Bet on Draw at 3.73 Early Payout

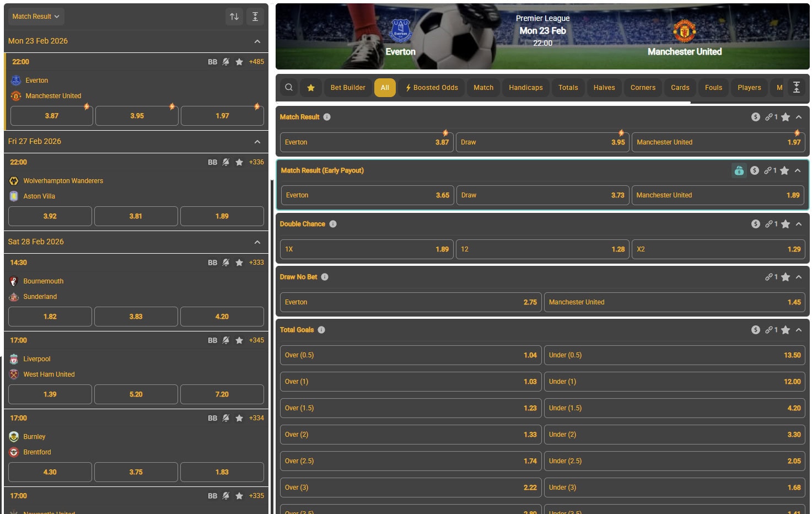[542, 195]
